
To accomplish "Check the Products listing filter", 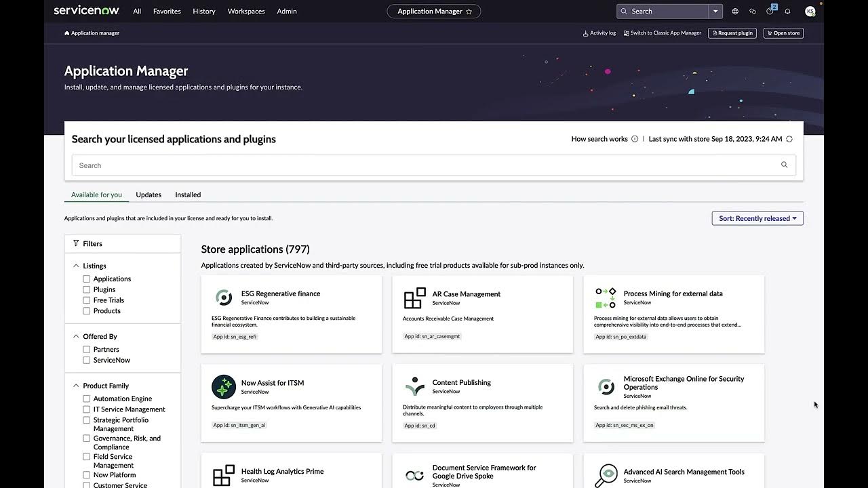I will tap(86, 311).
